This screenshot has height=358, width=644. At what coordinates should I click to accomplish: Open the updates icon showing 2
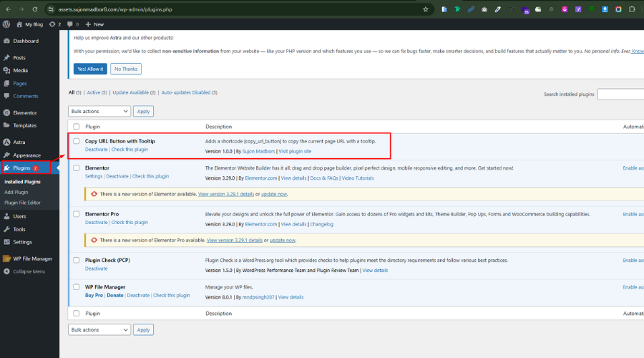click(52, 24)
